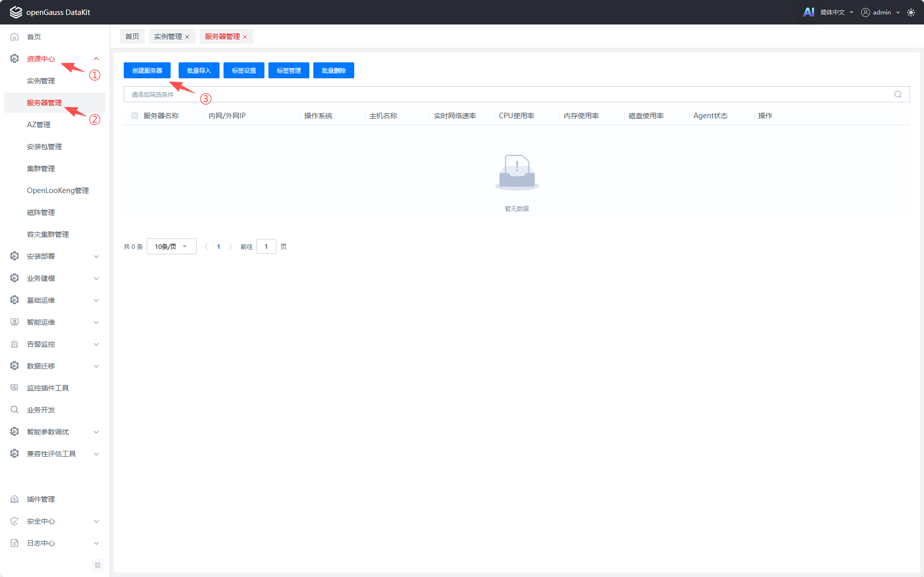Toggle the sidebar collapse control at bottom
The width and height of the screenshot is (924, 577).
(98, 565)
